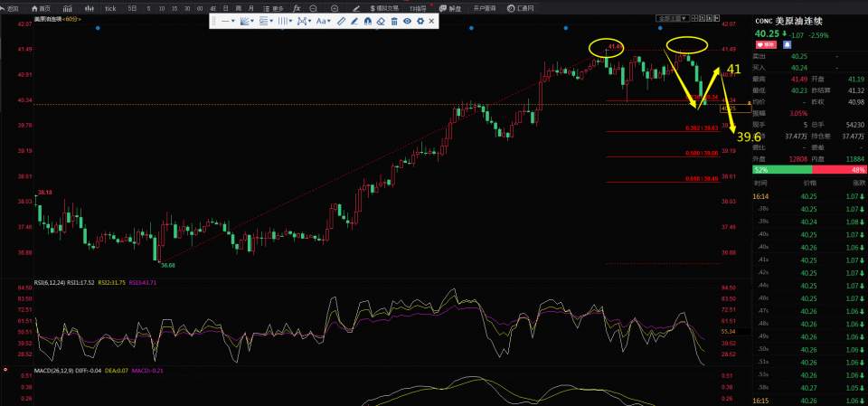
Task: Click the 美原油连续<60分> chart title
Action: point(58,19)
